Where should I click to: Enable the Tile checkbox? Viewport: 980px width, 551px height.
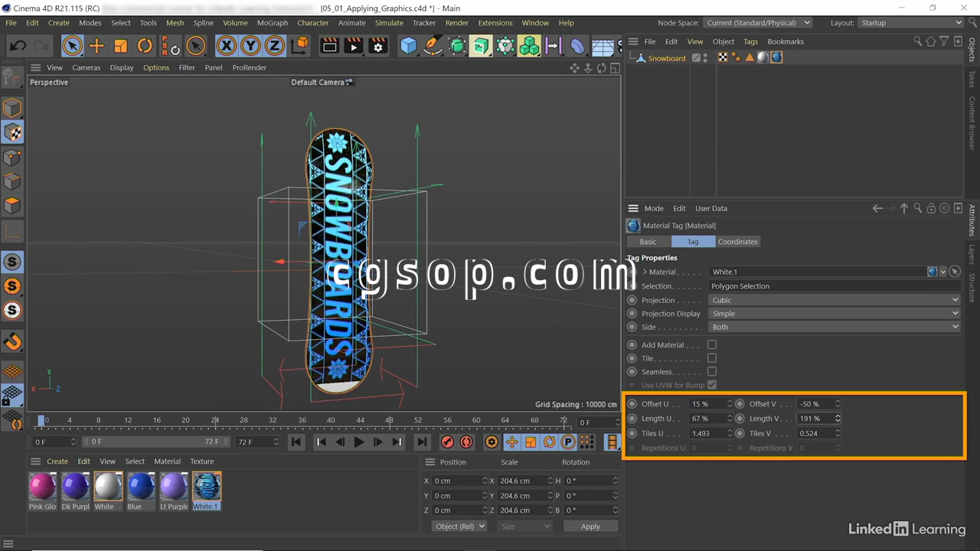(711, 358)
